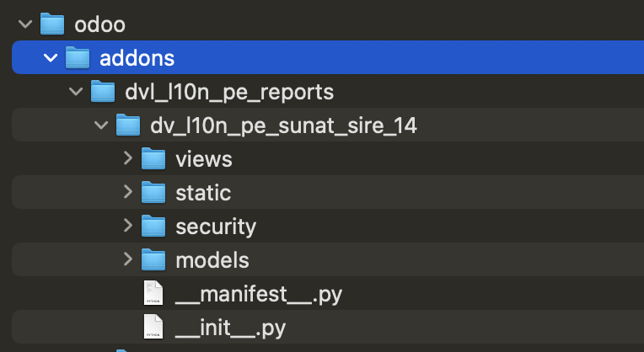The image size is (644, 352).
Task: Expand the security folder chevron
Action: [127, 226]
